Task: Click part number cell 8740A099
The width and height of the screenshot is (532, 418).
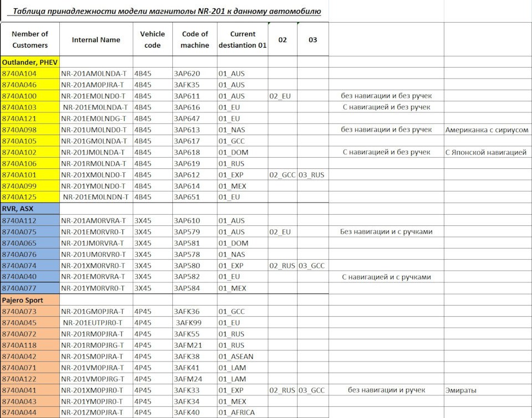Action: tap(30, 186)
